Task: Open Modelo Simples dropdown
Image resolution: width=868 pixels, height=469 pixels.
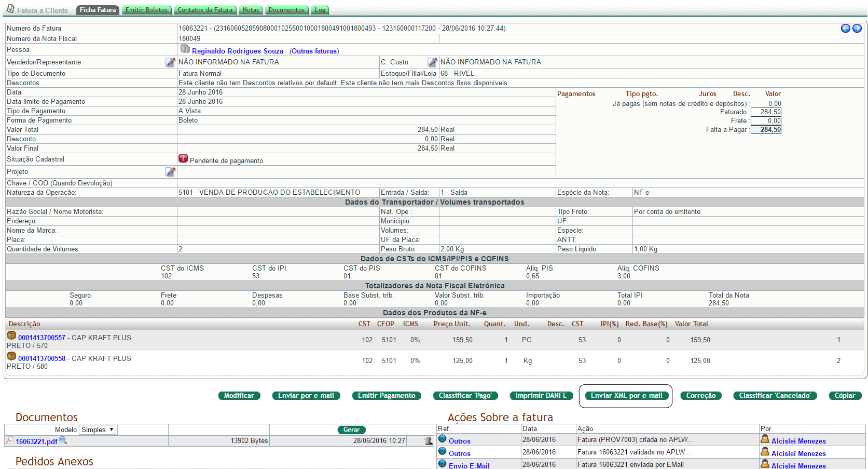Action: 99,430
